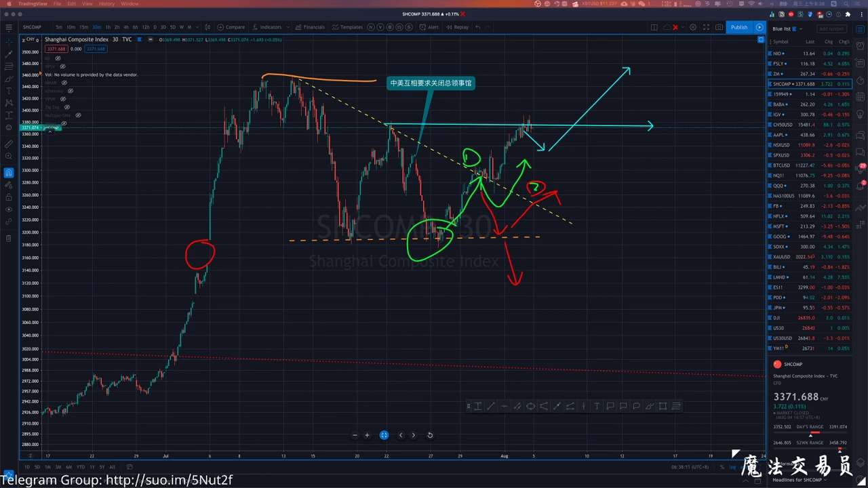Screen dimensions: 868x488
Task: Reset chart view button
Action: coord(430,435)
